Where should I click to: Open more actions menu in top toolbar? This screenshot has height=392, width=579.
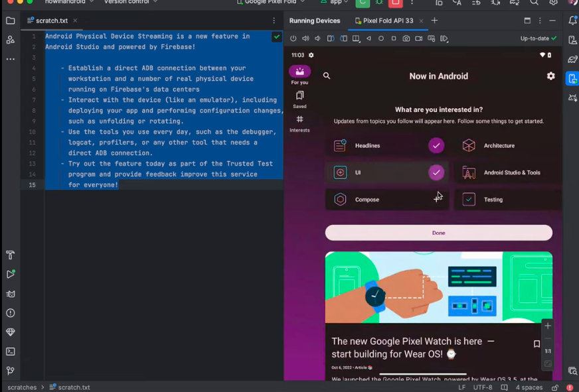pos(412,2)
